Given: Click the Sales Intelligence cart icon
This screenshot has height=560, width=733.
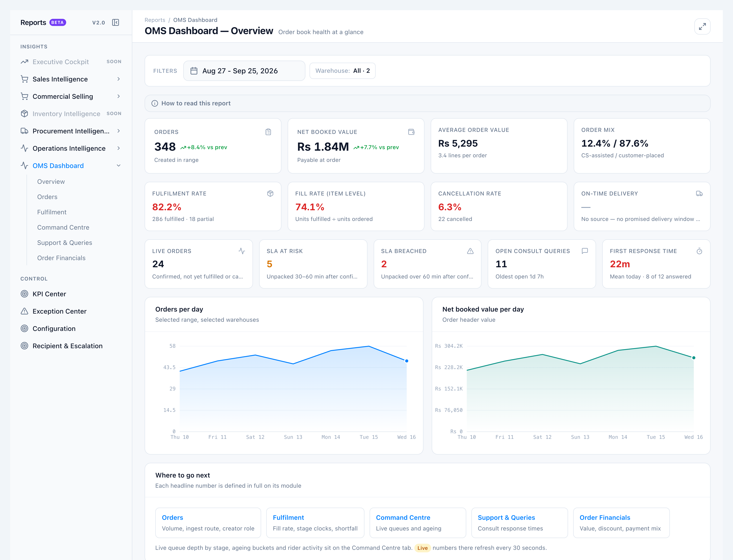Looking at the screenshot, I should (x=24, y=79).
